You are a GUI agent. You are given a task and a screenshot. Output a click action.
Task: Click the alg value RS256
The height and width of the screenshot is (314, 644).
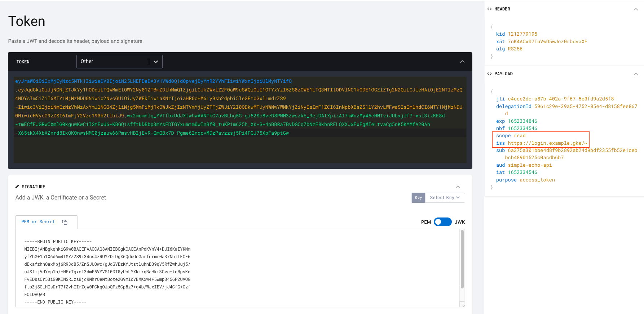515,49
